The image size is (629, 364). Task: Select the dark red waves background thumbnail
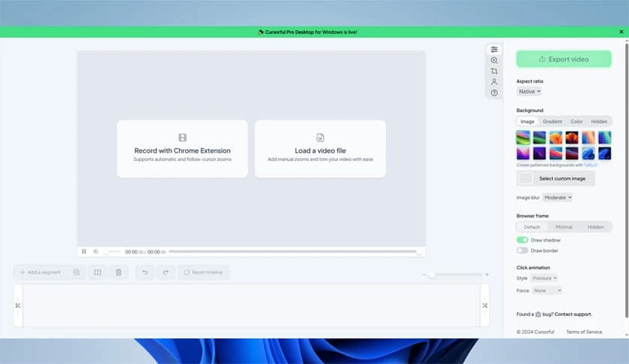click(572, 153)
